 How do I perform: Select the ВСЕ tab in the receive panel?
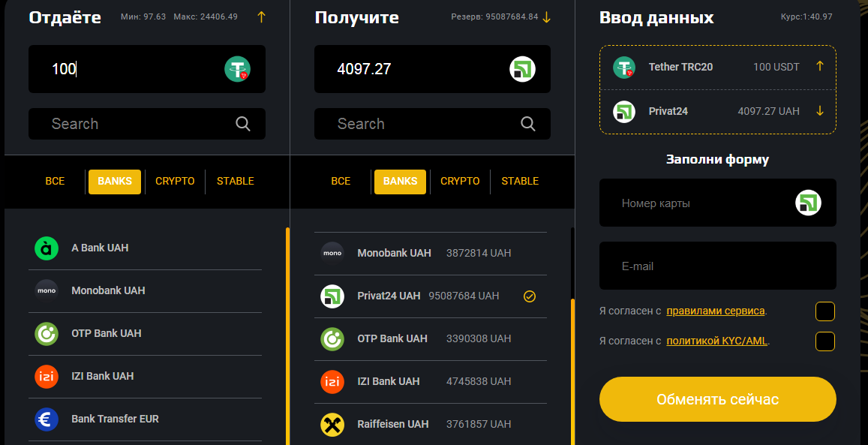tap(341, 181)
